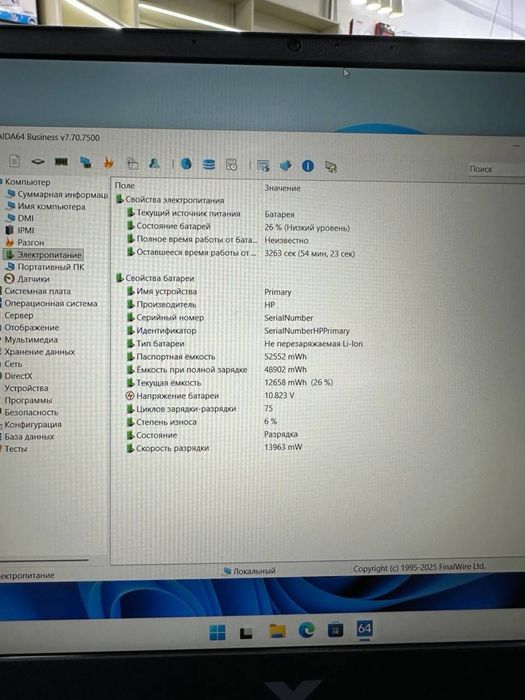The width and height of the screenshot is (525, 700).
Task: Select Компьютер in the tree
Action: [27, 182]
